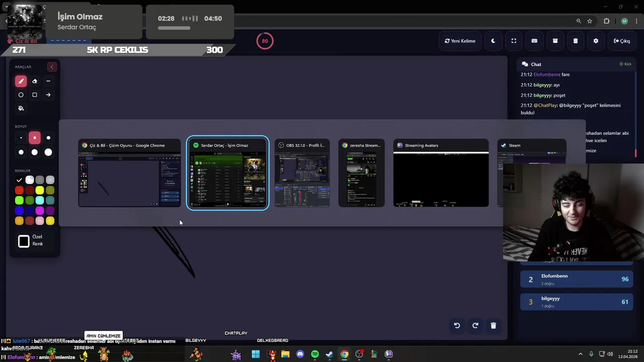Pick the cyan color swatch

[x=40, y=201]
